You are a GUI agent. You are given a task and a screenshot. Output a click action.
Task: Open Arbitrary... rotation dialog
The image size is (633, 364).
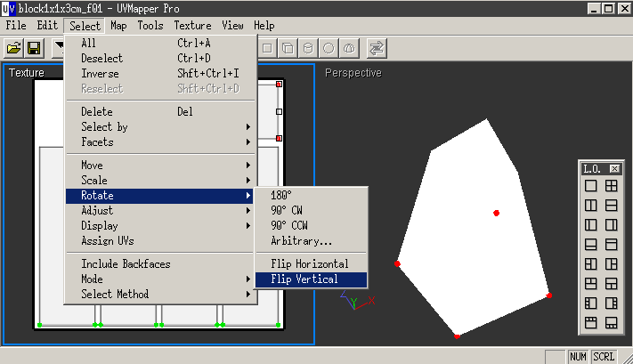[312, 241]
